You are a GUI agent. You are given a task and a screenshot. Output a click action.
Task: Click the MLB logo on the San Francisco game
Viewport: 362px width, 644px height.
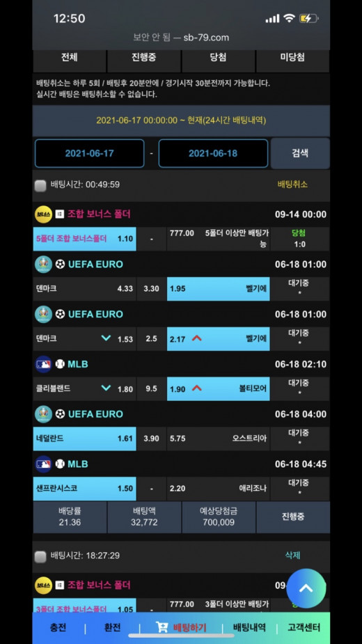[43, 464]
